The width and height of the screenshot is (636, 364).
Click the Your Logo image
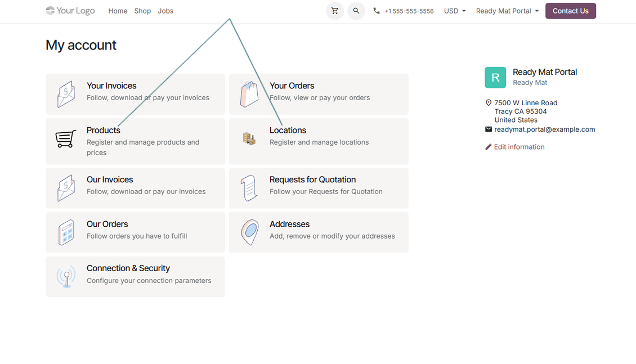(70, 11)
